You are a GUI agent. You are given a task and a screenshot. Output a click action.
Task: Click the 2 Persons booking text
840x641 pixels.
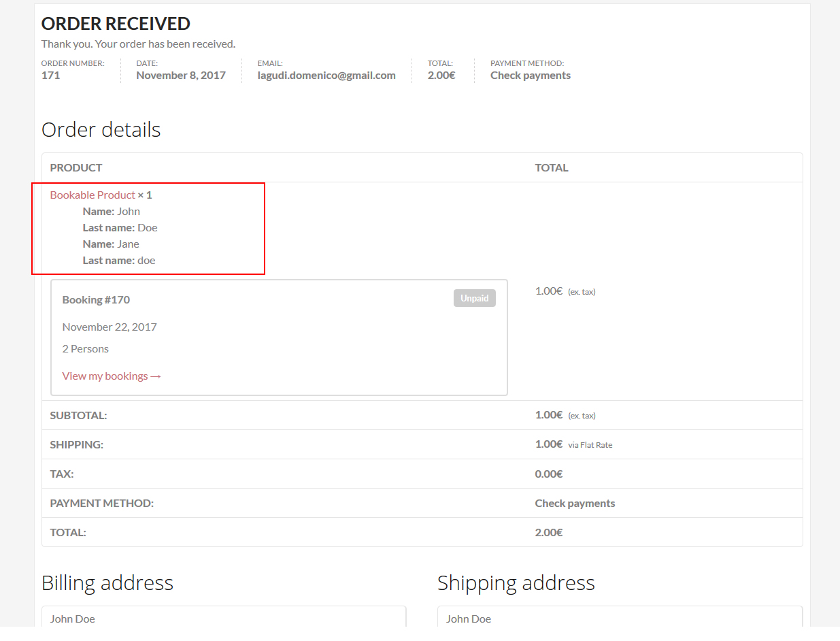pyautogui.click(x=85, y=349)
